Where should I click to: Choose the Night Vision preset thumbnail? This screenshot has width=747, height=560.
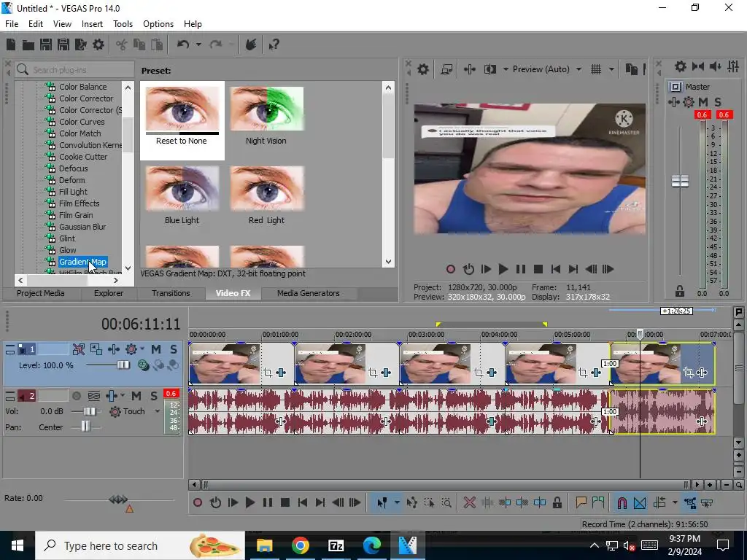pyautogui.click(x=266, y=109)
